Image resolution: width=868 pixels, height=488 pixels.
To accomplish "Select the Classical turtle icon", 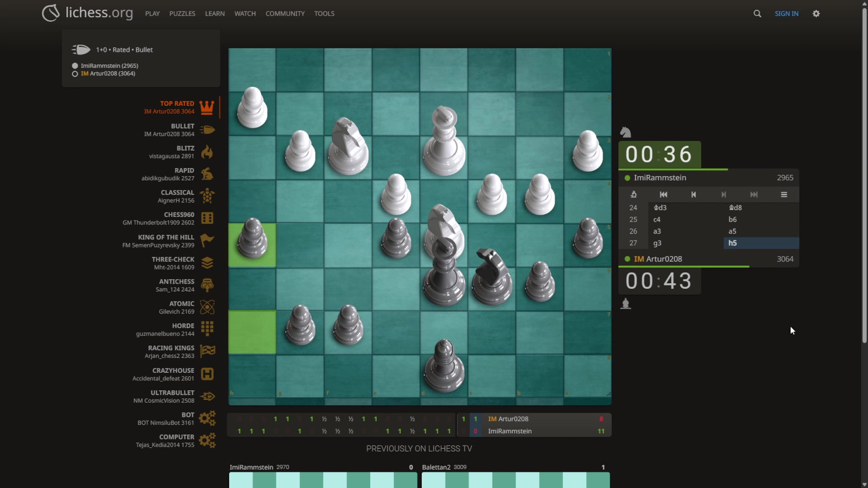I will click(207, 196).
